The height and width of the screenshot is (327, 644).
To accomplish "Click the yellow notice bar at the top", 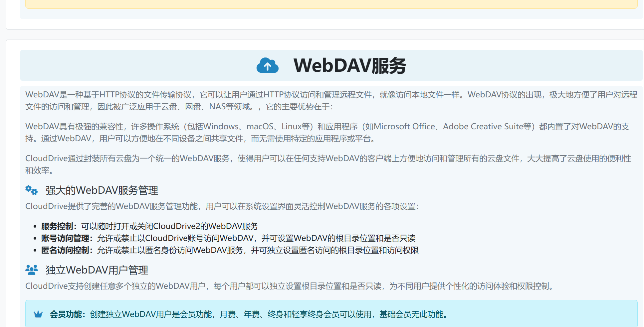I will 331,4.
